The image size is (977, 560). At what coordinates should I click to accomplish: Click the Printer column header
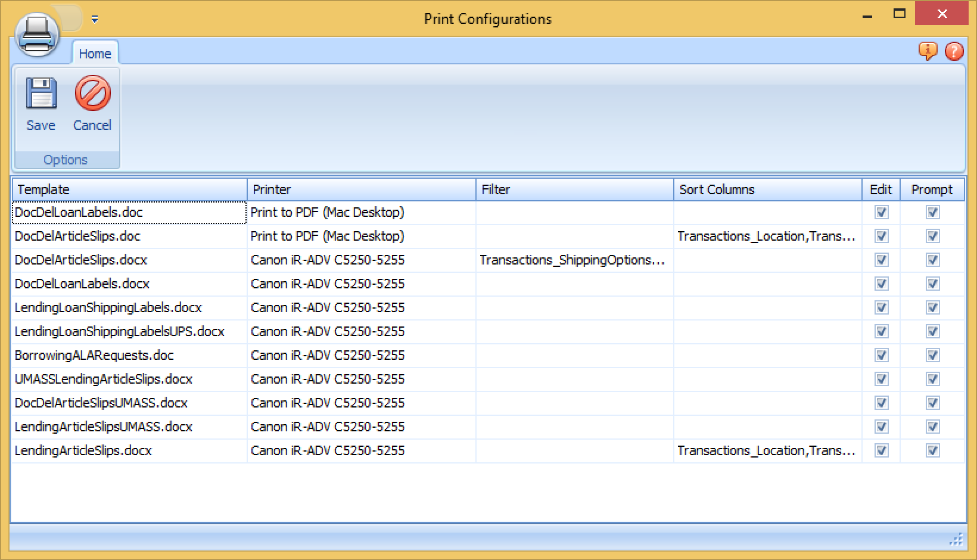(x=360, y=189)
